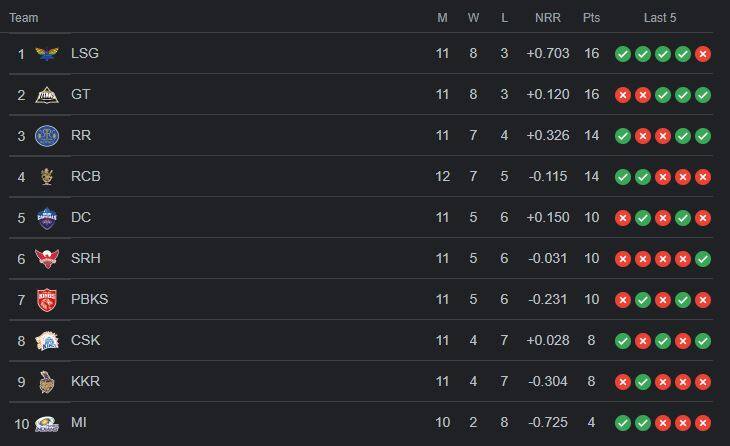
Task: Click the MI team logo
Action: point(47,424)
